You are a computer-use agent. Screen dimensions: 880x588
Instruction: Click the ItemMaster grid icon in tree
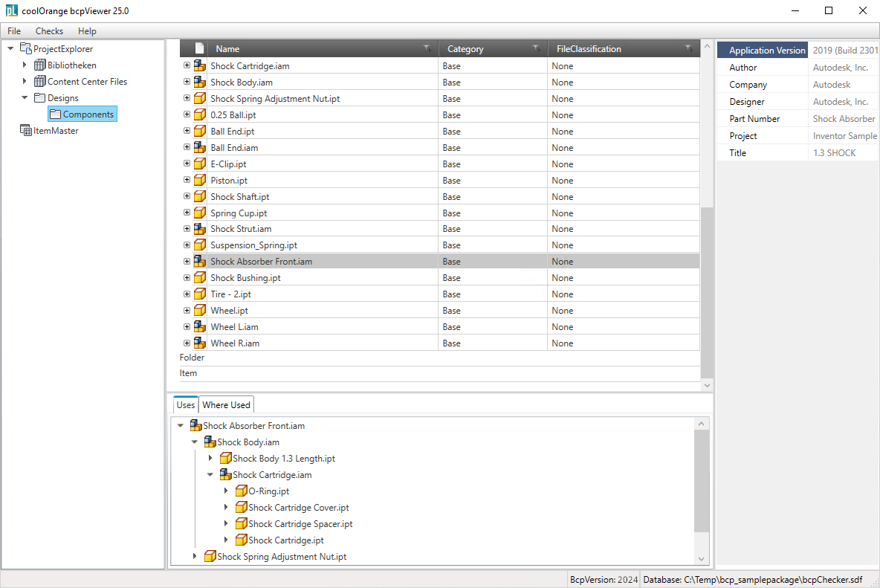tap(25, 131)
